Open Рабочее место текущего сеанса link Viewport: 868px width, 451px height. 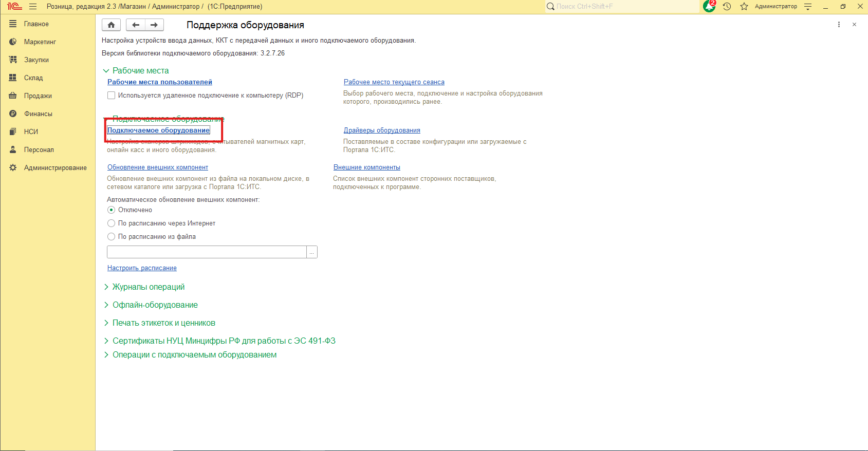[394, 82]
